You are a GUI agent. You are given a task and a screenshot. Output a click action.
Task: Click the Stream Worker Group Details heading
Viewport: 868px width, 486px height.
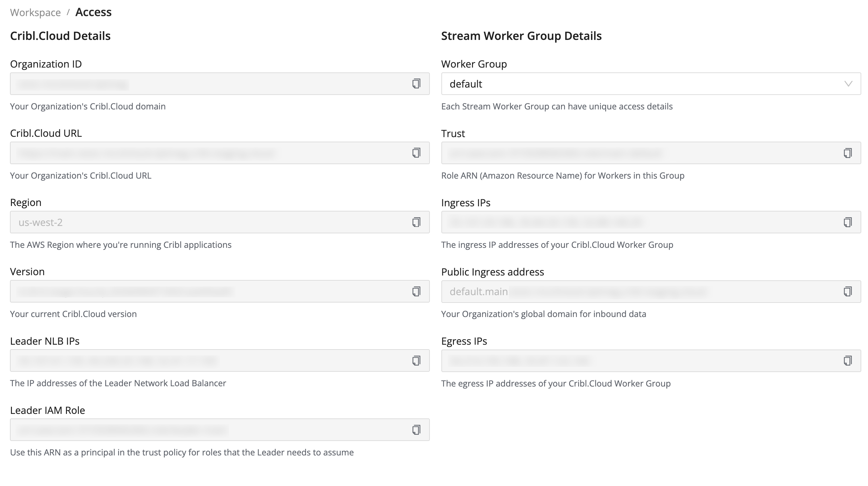(521, 36)
